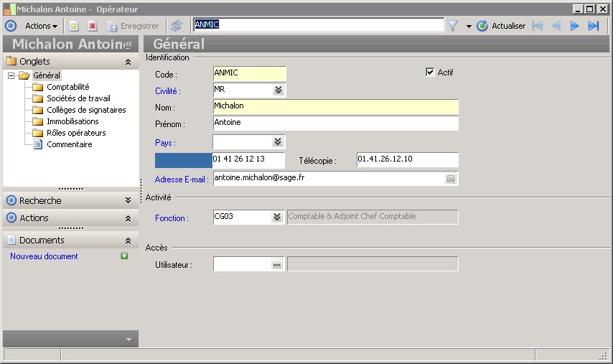Screen dimensions: 613x364
Task: Open the Comptabilité tab folder
Action: tap(68, 87)
